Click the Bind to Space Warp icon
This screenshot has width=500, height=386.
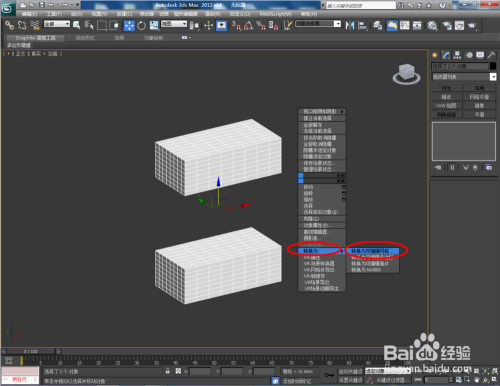[x=35, y=25]
